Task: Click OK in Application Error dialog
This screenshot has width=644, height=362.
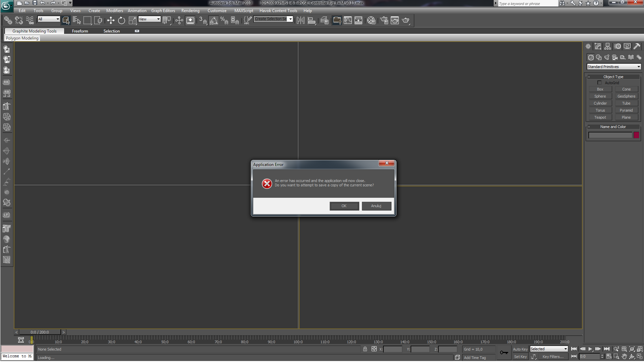Action: coord(344,206)
